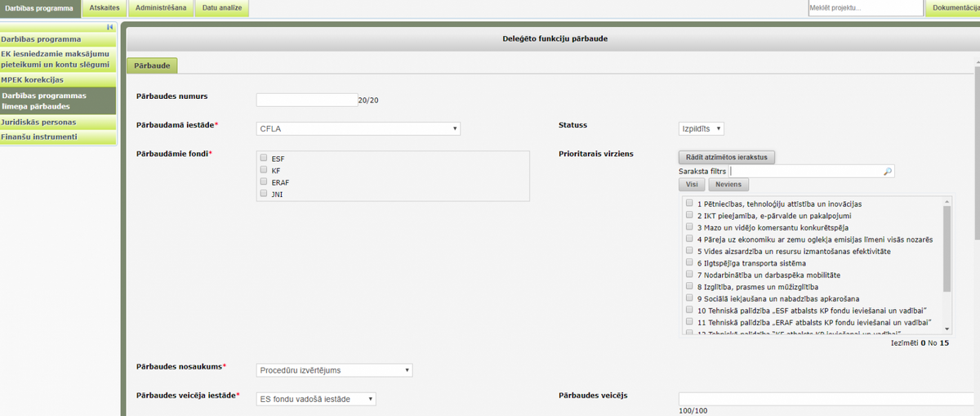The height and width of the screenshot is (416, 980).
Task: Click the magnifier icon in Saraksta filtrs
Action: [888, 172]
